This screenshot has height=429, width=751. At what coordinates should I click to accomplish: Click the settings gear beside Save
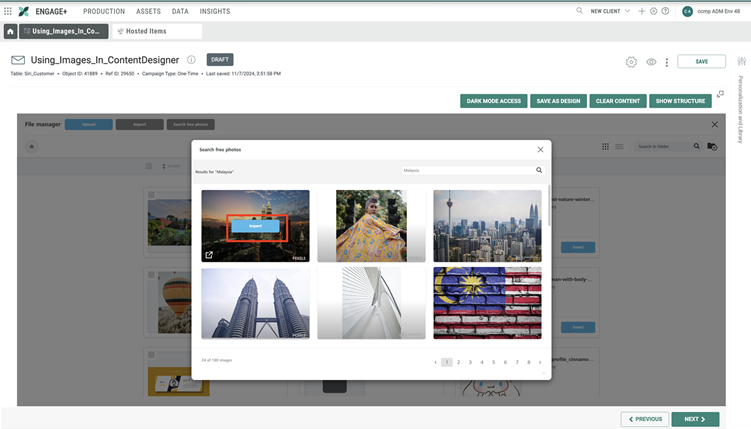631,62
